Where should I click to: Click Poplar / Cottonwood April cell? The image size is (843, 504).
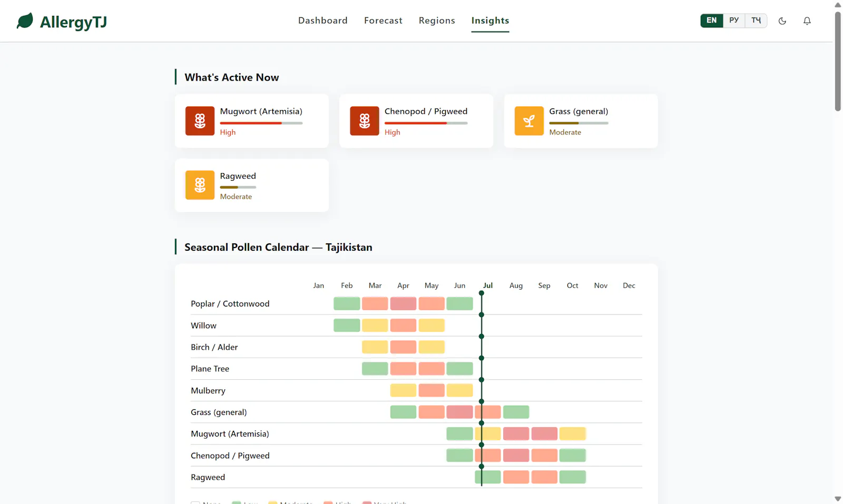pyautogui.click(x=403, y=304)
